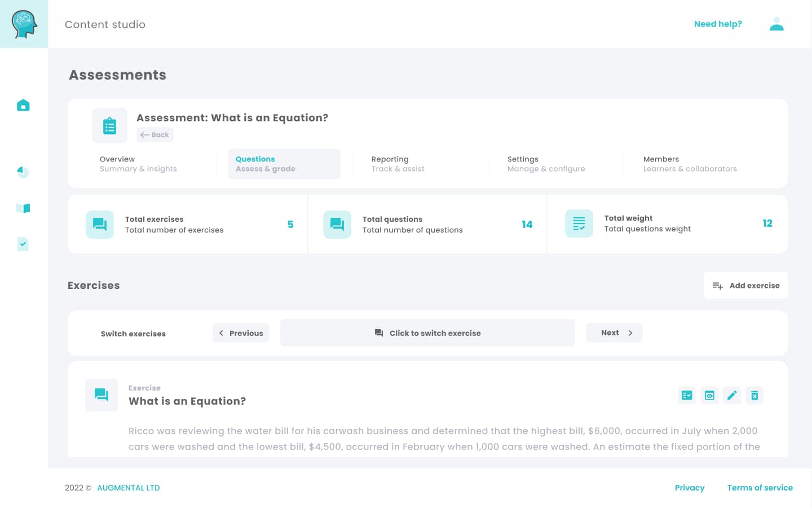812x508 pixels.
Task: Advance with the Next chevron
Action: click(630, 332)
